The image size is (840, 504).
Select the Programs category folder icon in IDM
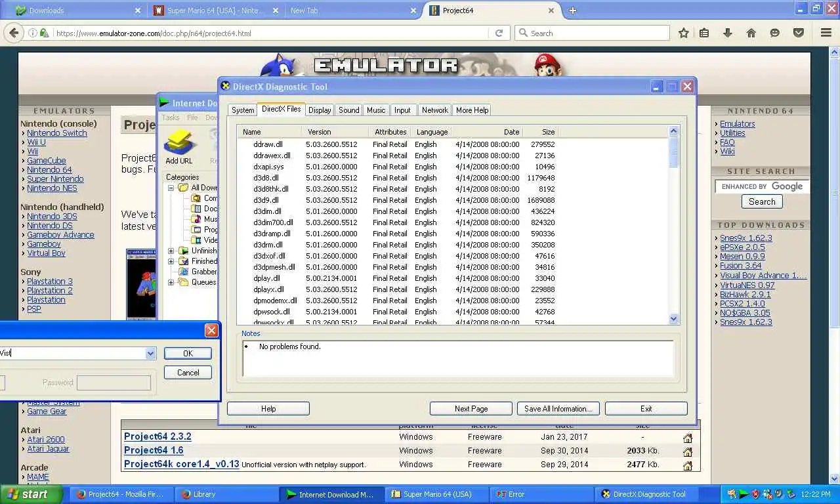196,230
